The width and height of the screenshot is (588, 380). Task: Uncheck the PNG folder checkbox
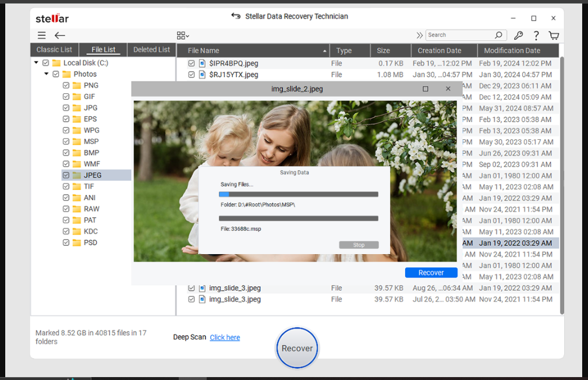pyautogui.click(x=66, y=86)
